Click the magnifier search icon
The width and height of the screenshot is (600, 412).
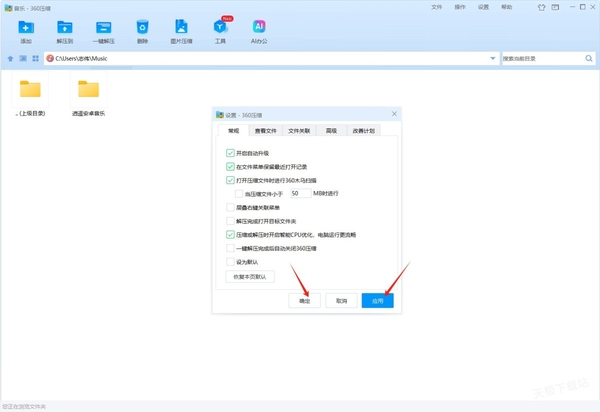pyautogui.click(x=589, y=59)
